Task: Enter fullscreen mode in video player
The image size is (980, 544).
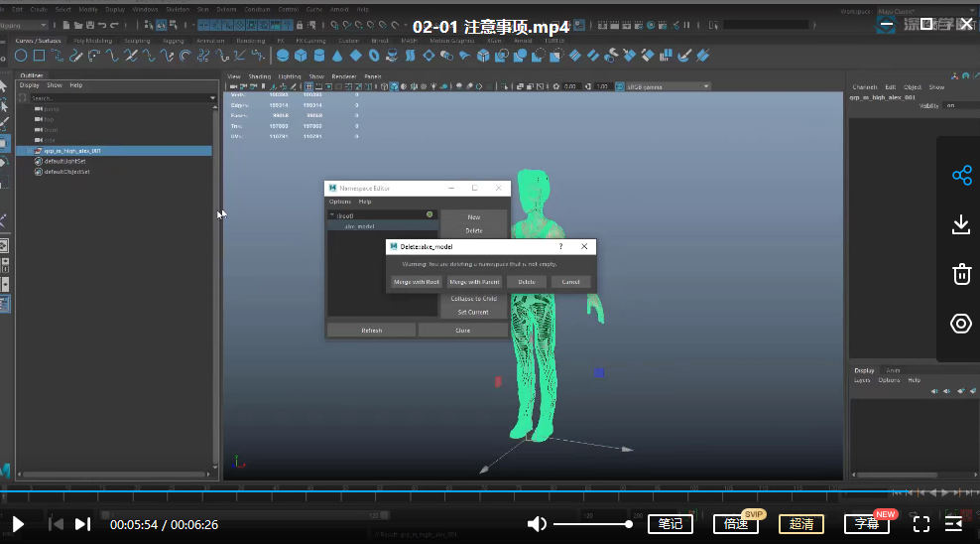Action: 920,524
